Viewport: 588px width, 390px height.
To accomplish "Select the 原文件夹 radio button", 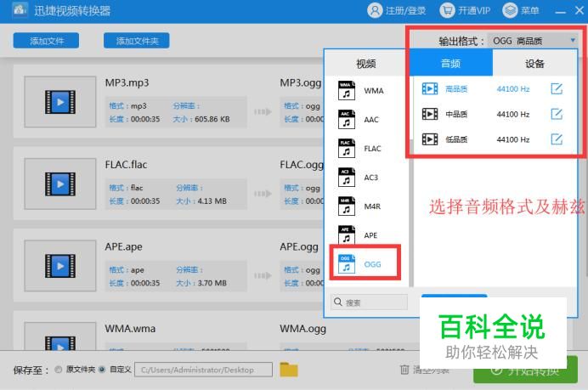I will (x=58, y=370).
